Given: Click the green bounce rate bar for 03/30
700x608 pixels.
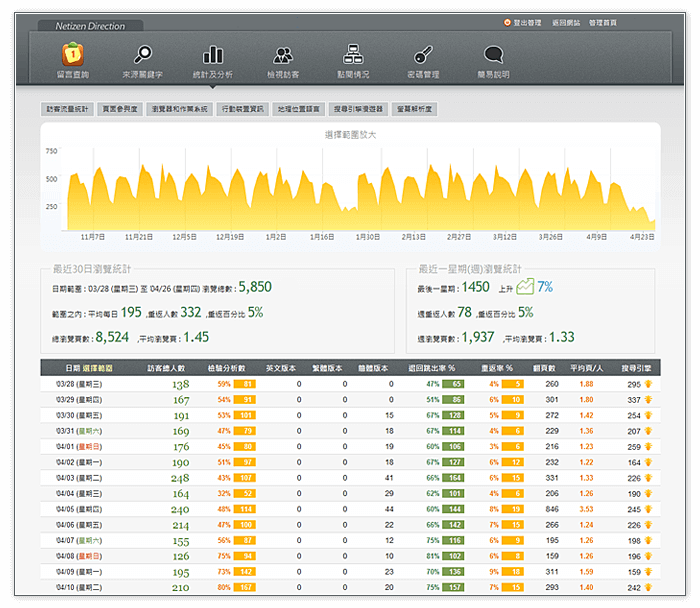Looking at the screenshot, I should click(452, 415).
